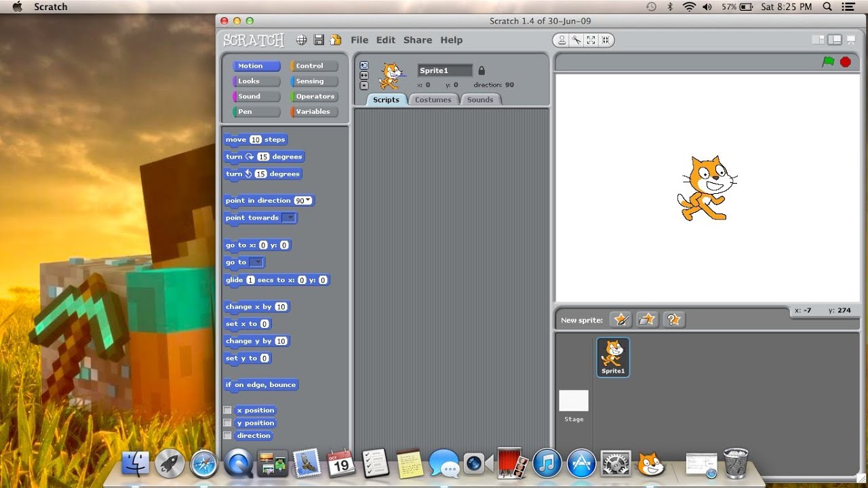Open the File menu
This screenshot has height=488, width=868.
359,40
